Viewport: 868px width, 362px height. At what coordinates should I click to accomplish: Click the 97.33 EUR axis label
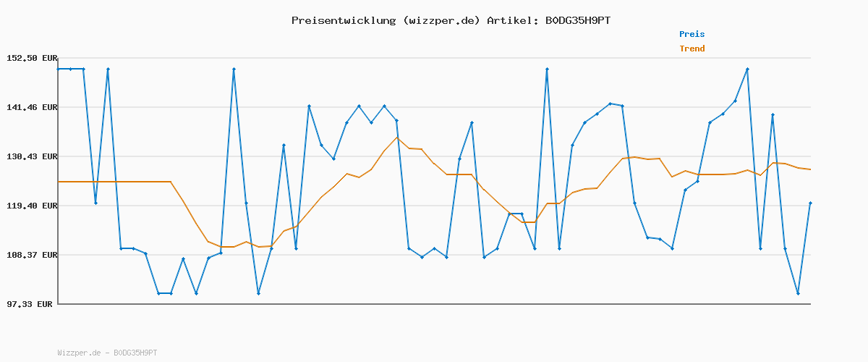point(30,304)
